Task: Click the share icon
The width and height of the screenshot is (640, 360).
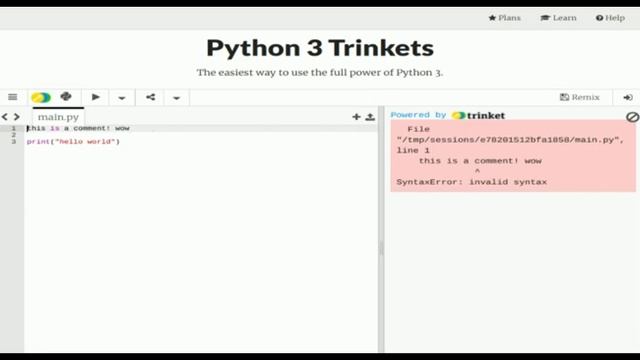Action: coord(151,97)
